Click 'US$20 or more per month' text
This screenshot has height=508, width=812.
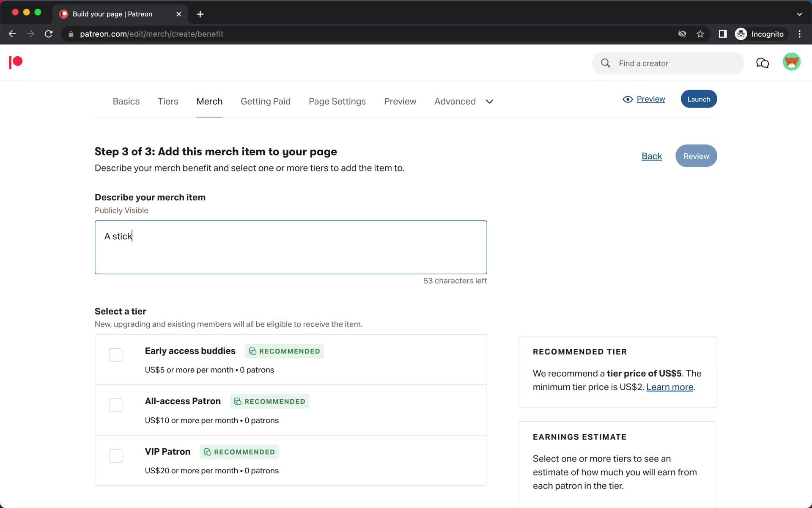coord(192,471)
